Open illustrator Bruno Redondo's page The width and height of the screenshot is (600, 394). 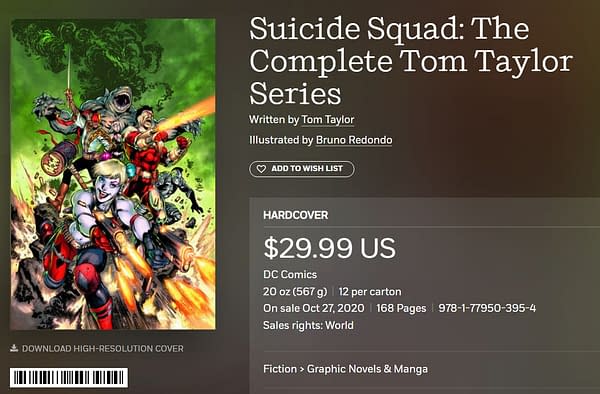click(354, 140)
